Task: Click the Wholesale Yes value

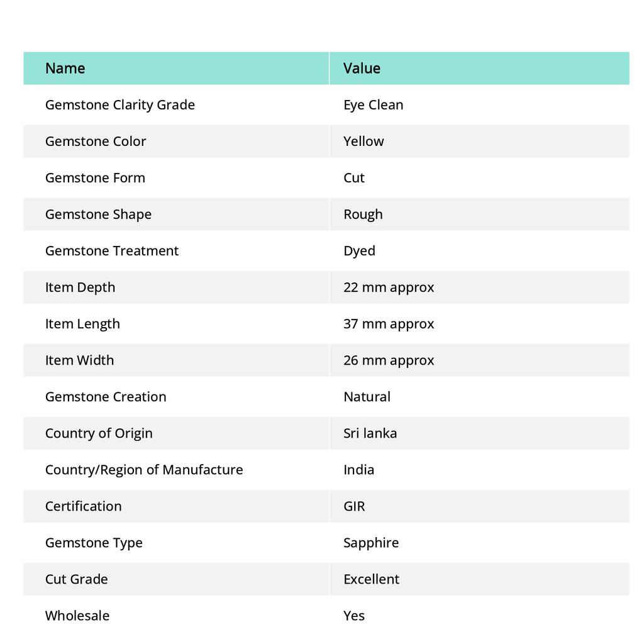Action: [x=354, y=615]
